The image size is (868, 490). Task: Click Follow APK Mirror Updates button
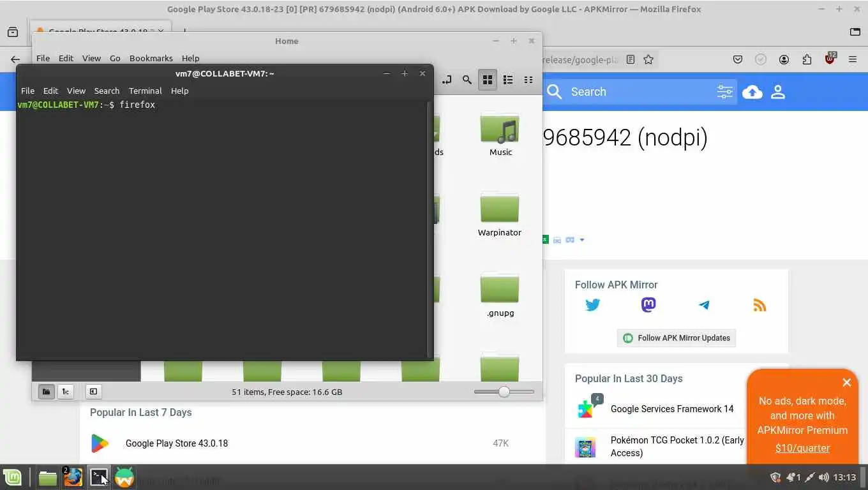point(677,338)
